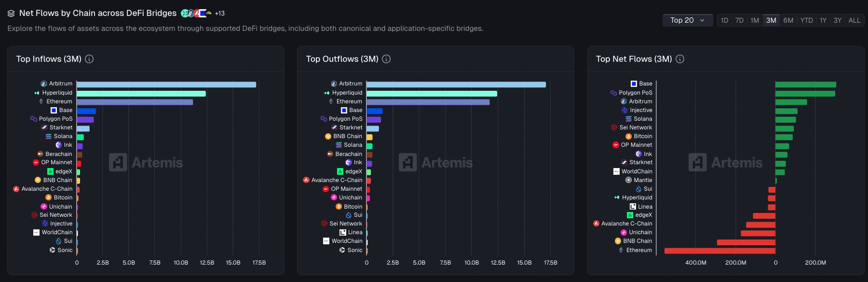Select the 6M time range
The image size is (868, 282).
(x=788, y=20)
